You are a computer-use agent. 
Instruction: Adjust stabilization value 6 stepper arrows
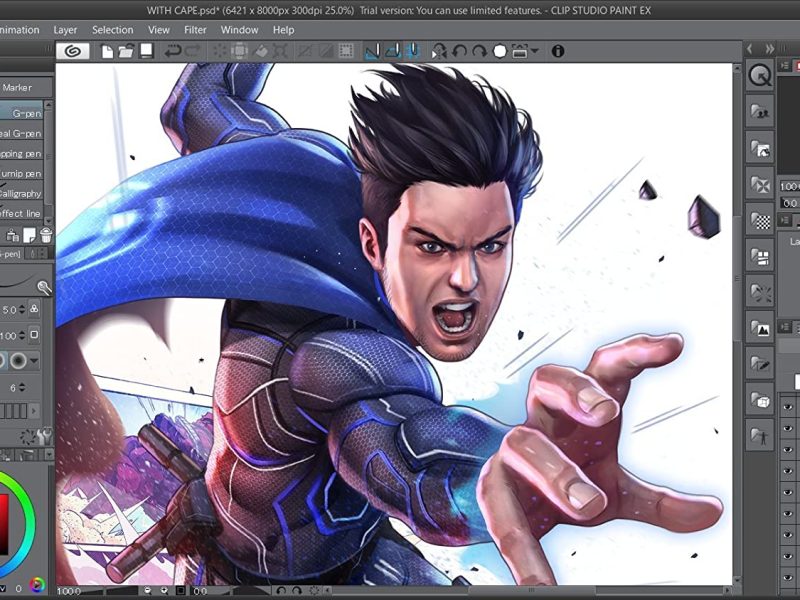pos(22,388)
